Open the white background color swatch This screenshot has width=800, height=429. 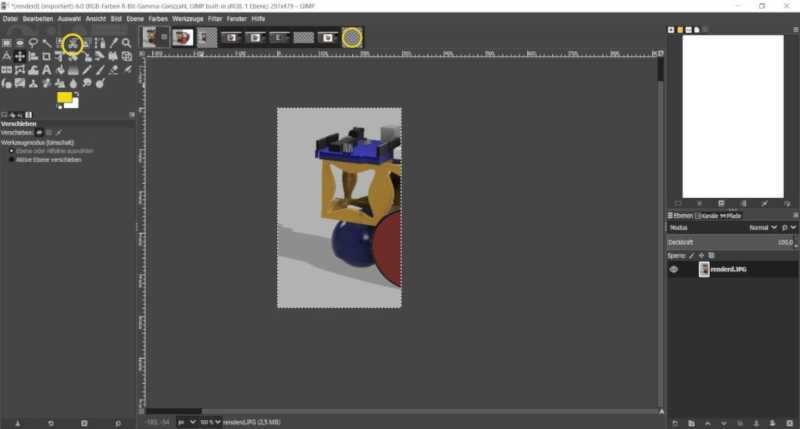tap(75, 104)
